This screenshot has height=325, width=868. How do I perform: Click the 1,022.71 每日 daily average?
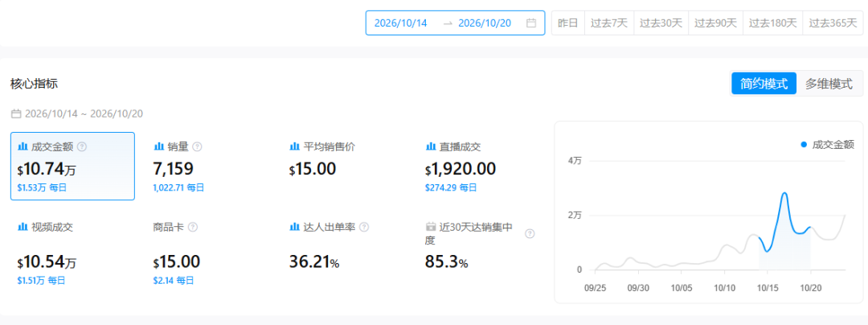click(x=178, y=187)
